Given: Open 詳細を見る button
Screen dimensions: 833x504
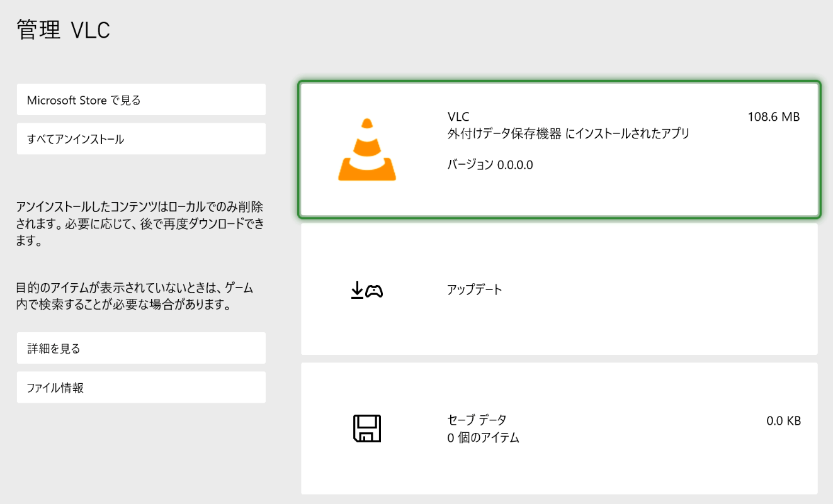Looking at the screenshot, I should pos(141,348).
